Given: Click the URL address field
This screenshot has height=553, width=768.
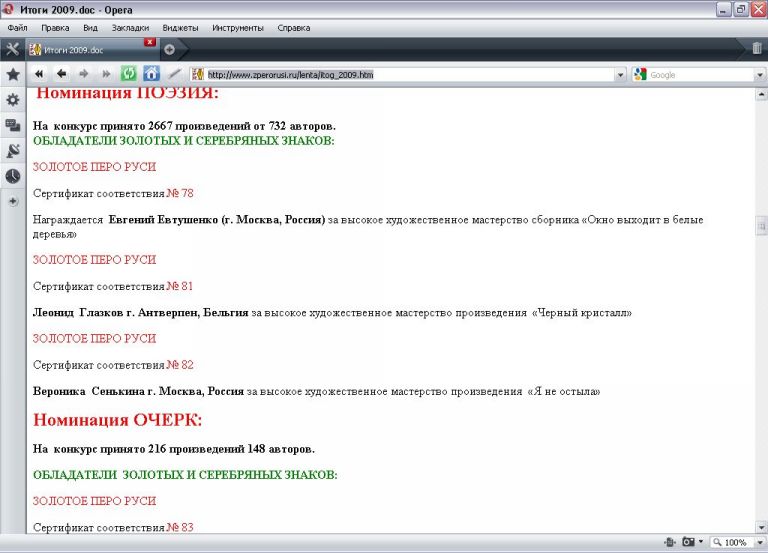Looking at the screenshot, I should click(x=410, y=74).
